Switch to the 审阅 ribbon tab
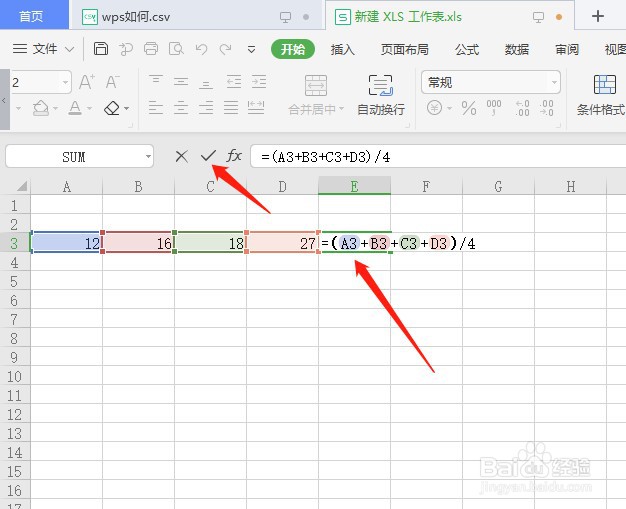Screen dimensions: 626x509 click(567, 50)
